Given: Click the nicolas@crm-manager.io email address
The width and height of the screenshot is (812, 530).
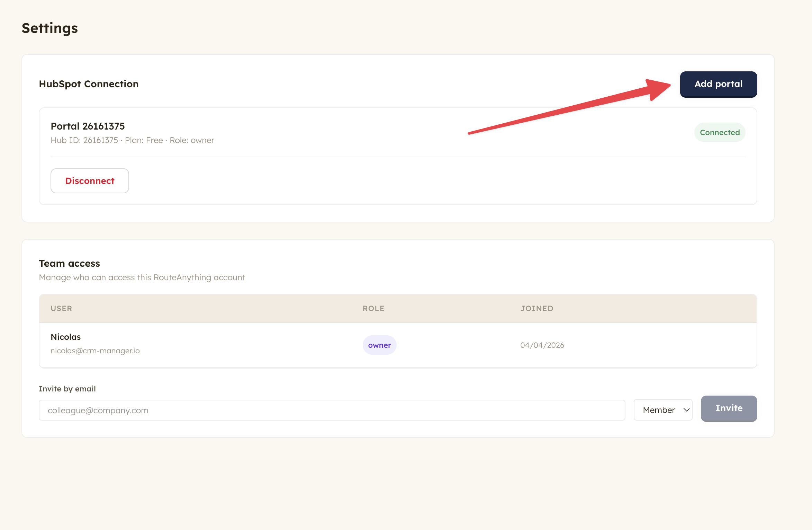Looking at the screenshot, I should pos(95,351).
